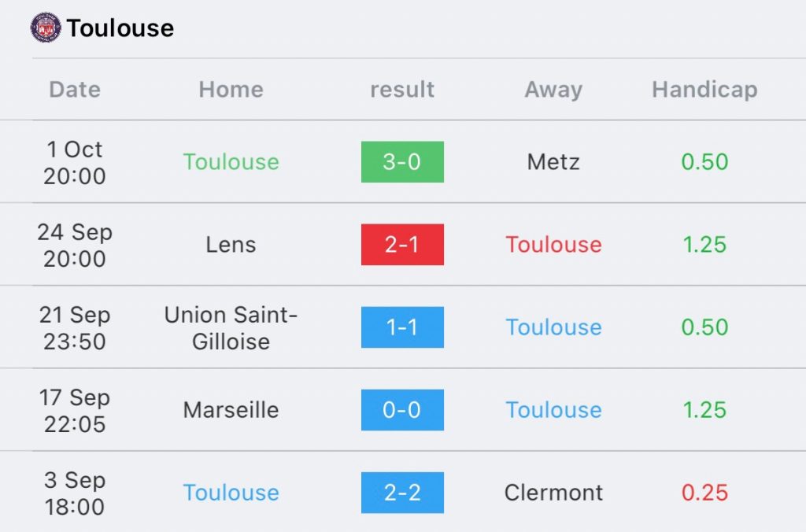Open the 2-2 result badge

(402, 493)
